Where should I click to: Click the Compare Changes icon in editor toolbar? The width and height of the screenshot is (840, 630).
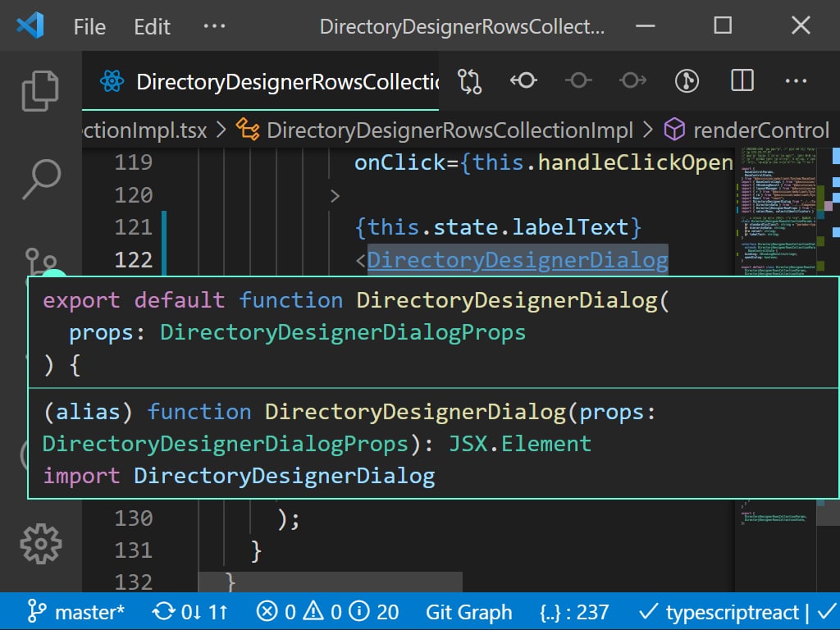(x=470, y=80)
